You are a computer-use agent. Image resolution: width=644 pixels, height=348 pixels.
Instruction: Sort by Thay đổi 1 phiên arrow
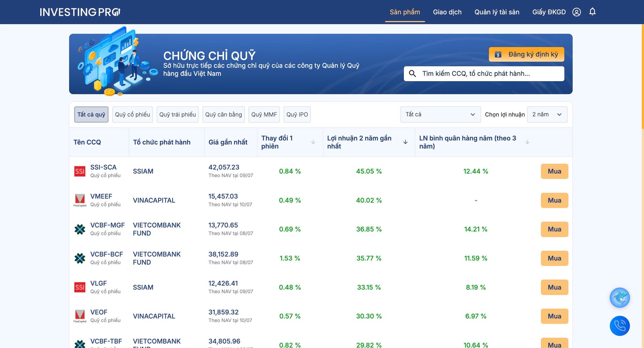coord(313,142)
